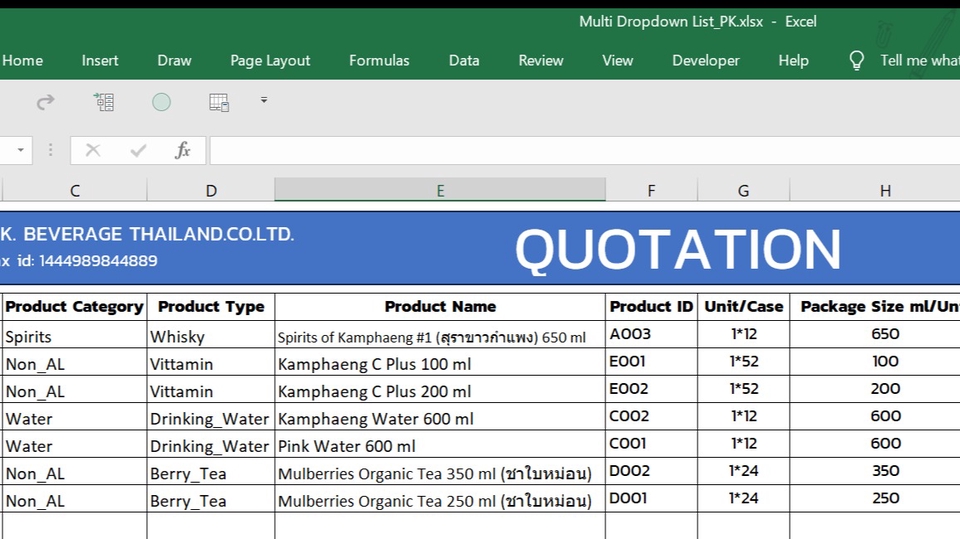Click the Product Name header cell

click(440, 306)
